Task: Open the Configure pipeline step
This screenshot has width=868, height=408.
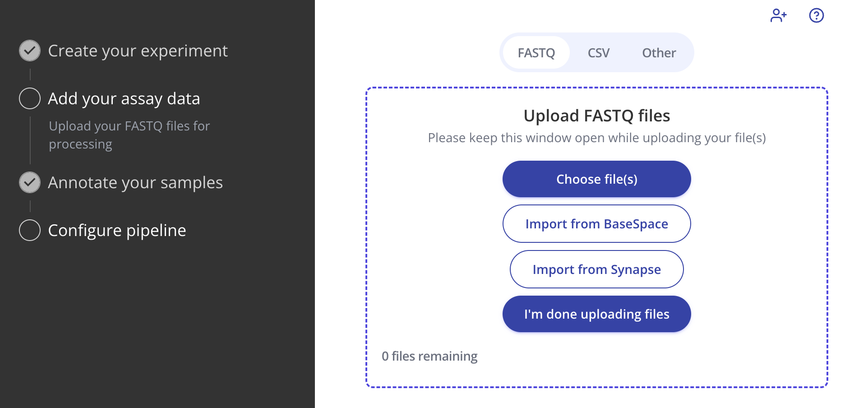Action: point(117,231)
